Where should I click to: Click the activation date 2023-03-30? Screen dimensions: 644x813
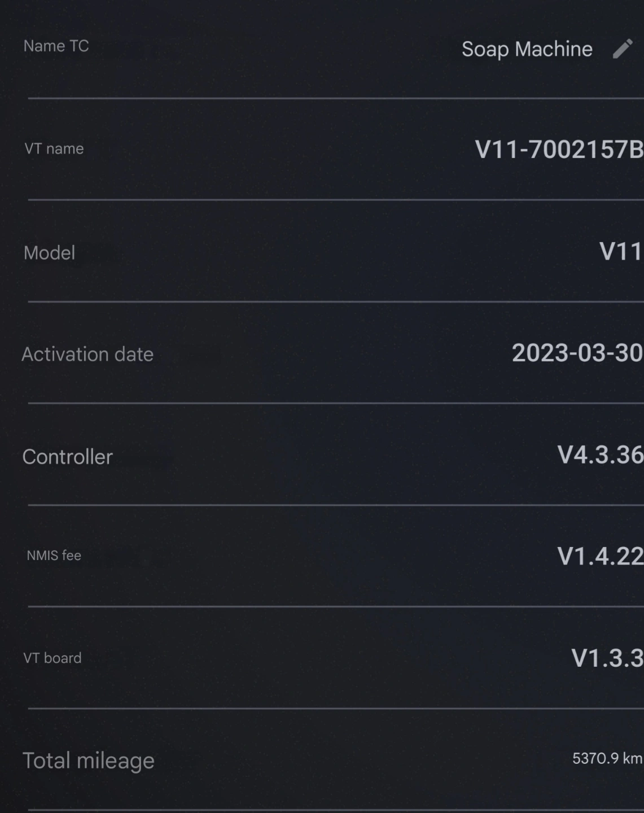coord(577,353)
